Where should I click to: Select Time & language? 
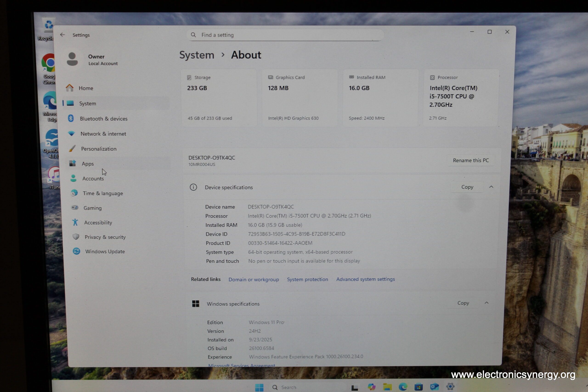[x=102, y=193]
